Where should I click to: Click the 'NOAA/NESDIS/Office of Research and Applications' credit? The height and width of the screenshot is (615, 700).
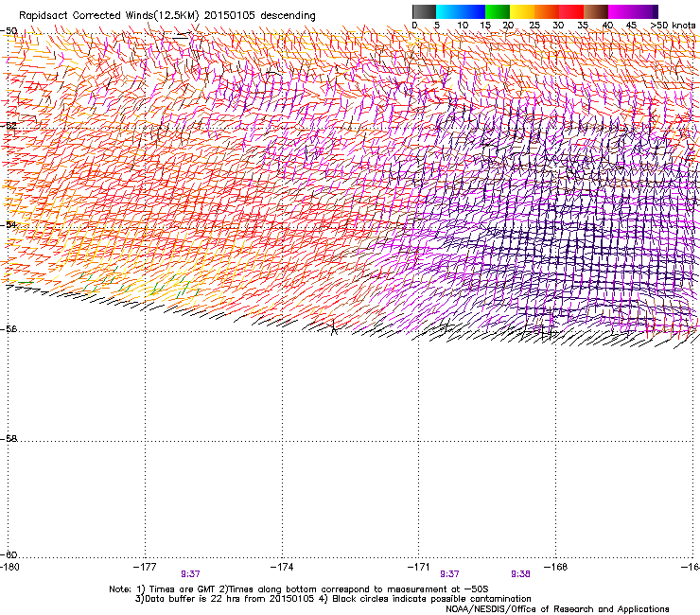(557, 609)
